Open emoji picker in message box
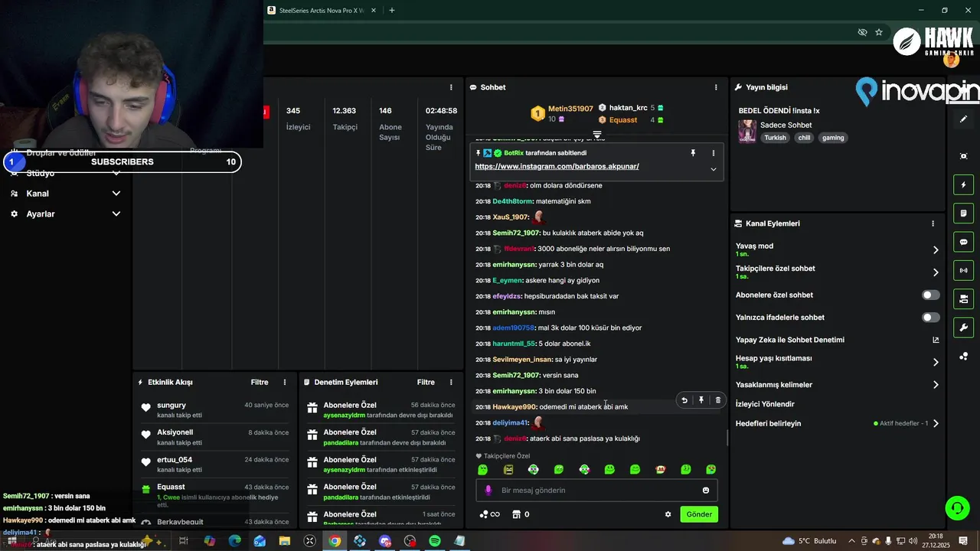The height and width of the screenshot is (551, 980). (706, 490)
